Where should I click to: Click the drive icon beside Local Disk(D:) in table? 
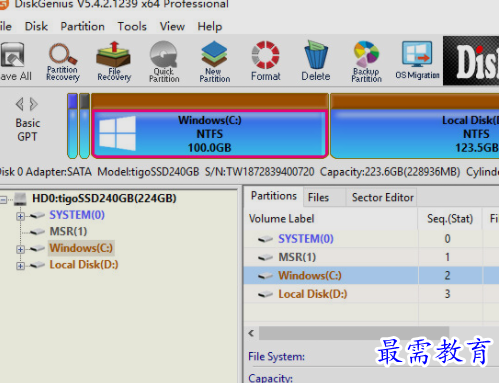point(265,294)
